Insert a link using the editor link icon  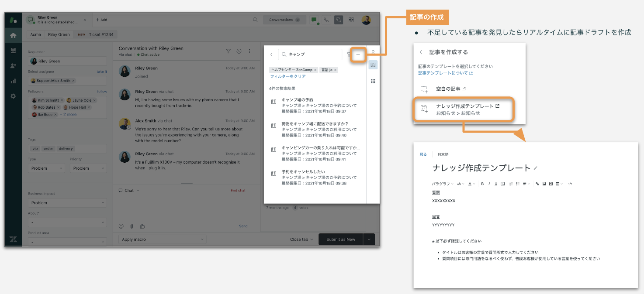[537, 184]
